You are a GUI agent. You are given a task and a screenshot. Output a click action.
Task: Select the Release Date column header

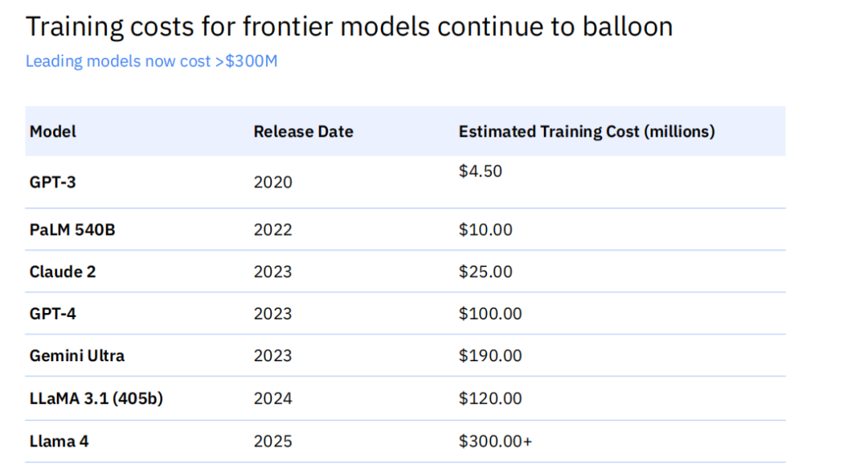click(303, 131)
